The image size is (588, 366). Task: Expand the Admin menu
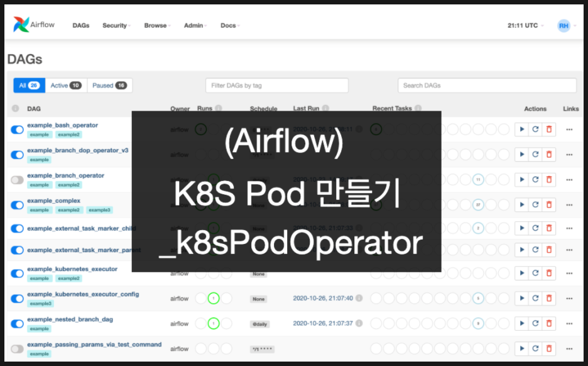click(195, 26)
